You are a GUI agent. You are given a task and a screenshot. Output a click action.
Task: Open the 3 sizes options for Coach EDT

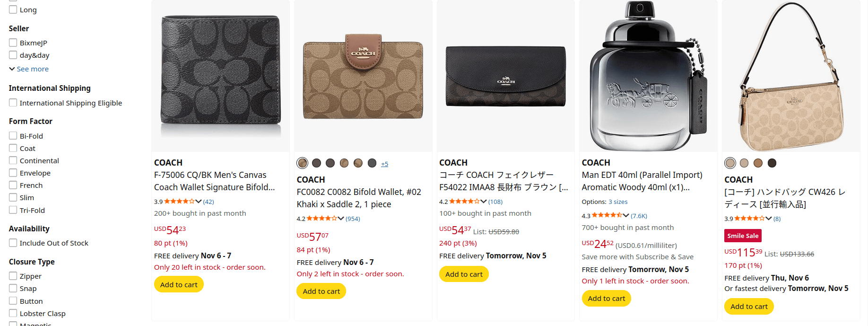[x=618, y=202]
